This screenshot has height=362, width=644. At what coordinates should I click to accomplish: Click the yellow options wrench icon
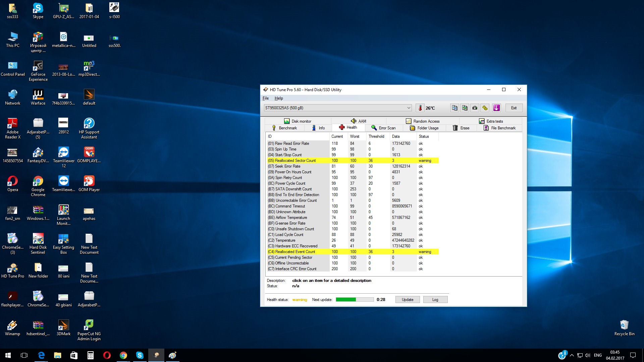pos(485,108)
